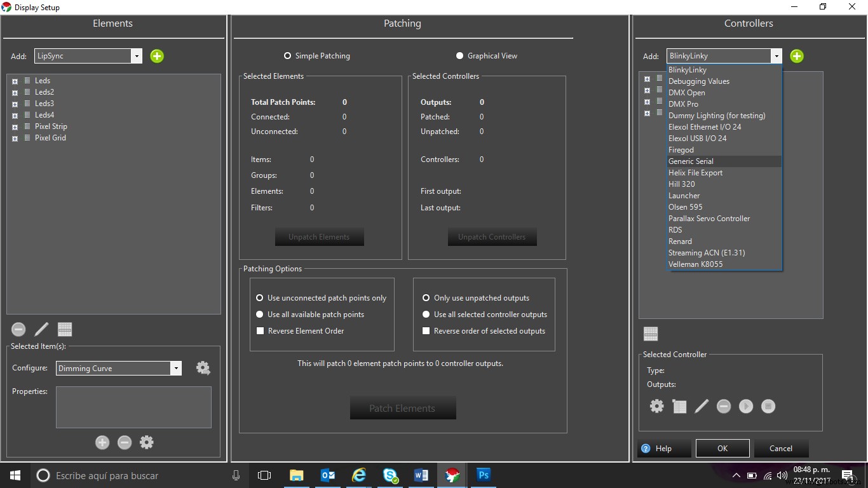Click the green plus to add selected controller

[x=796, y=56]
